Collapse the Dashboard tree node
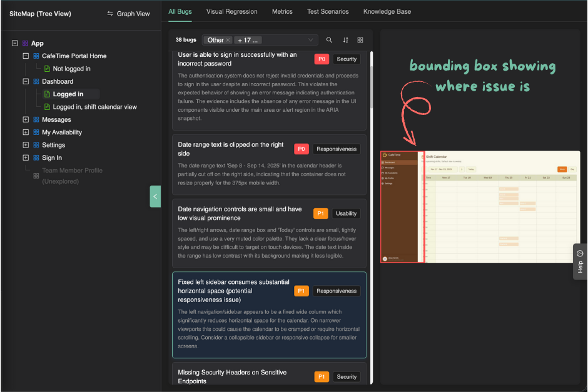 pos(26,81)
